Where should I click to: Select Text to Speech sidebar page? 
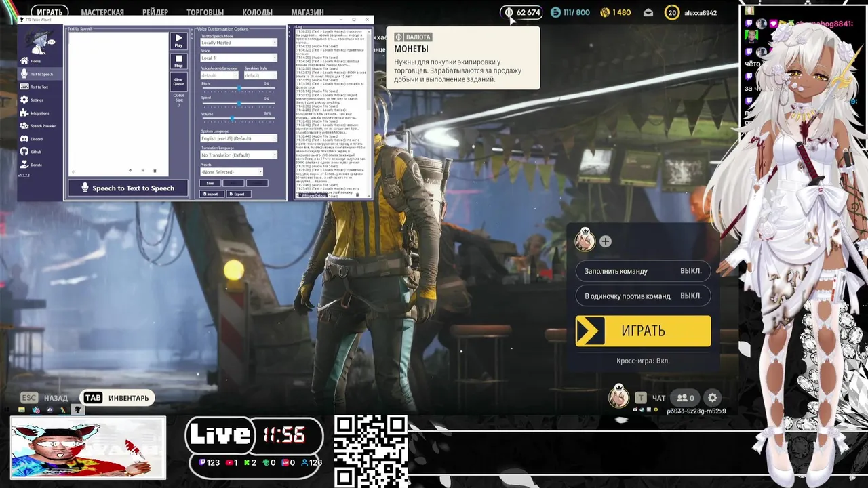coord(41,74)
